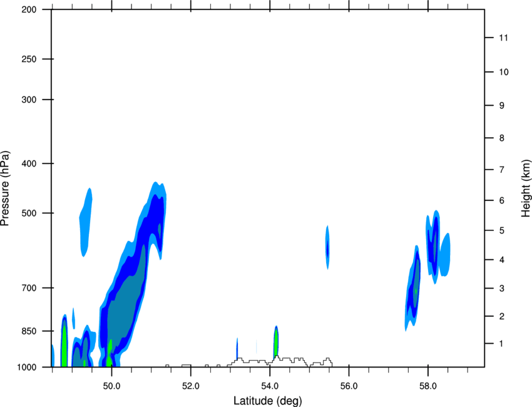Image resolution: width=532 pixels, height=407 pixels.
Task: Click pressure tick label 700
Action: pos(29,288)
